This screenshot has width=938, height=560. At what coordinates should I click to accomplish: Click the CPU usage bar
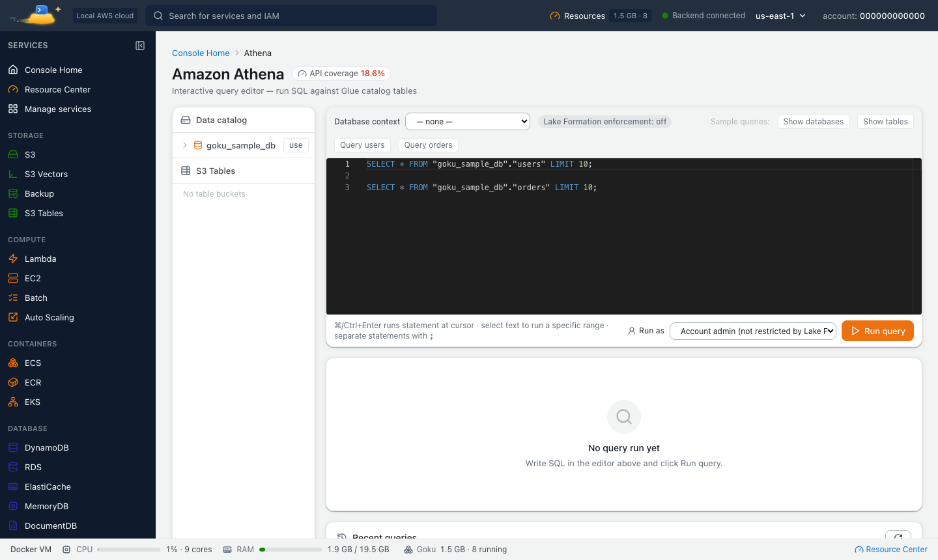(x=129, y=550)
